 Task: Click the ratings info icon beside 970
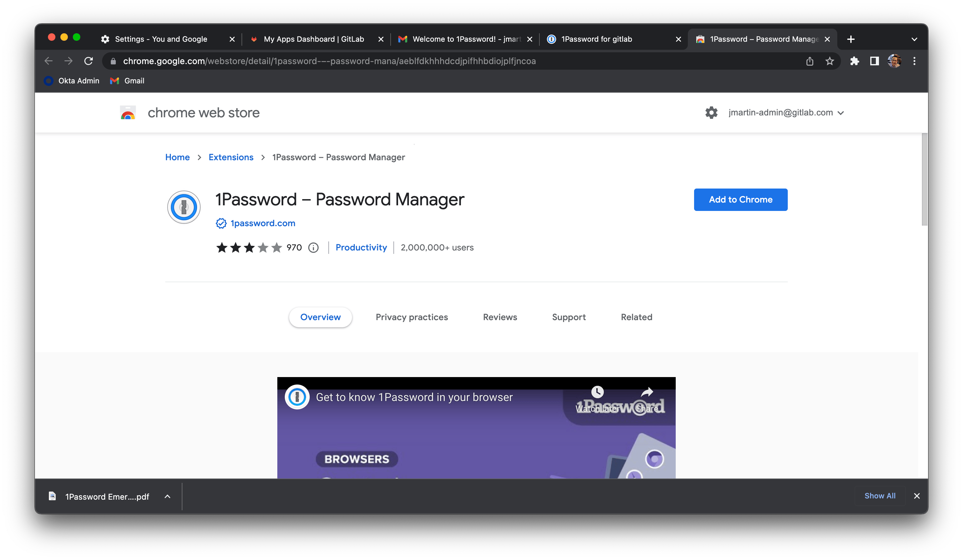point(313,248)
